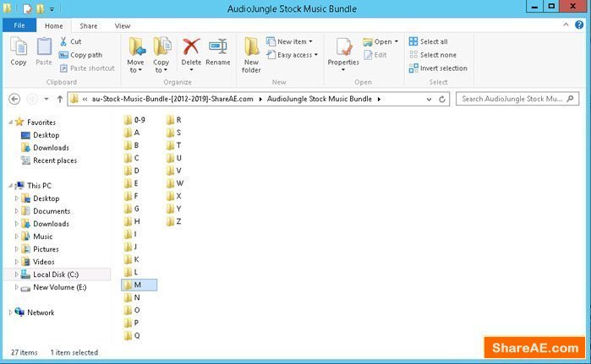The height and width of the screenshot is (364, 591).
Task: Select folder A
Action: coord(132,133)
